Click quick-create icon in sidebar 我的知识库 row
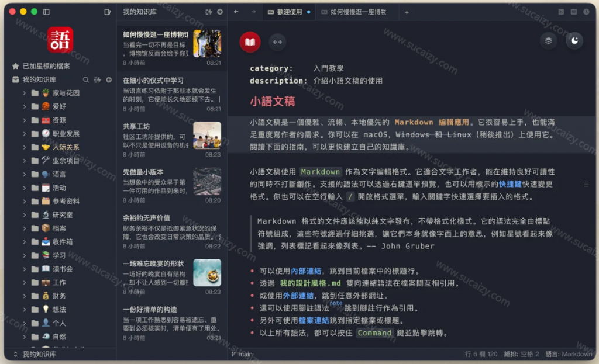Screen dimensions: 599x364 pos(98,79)
